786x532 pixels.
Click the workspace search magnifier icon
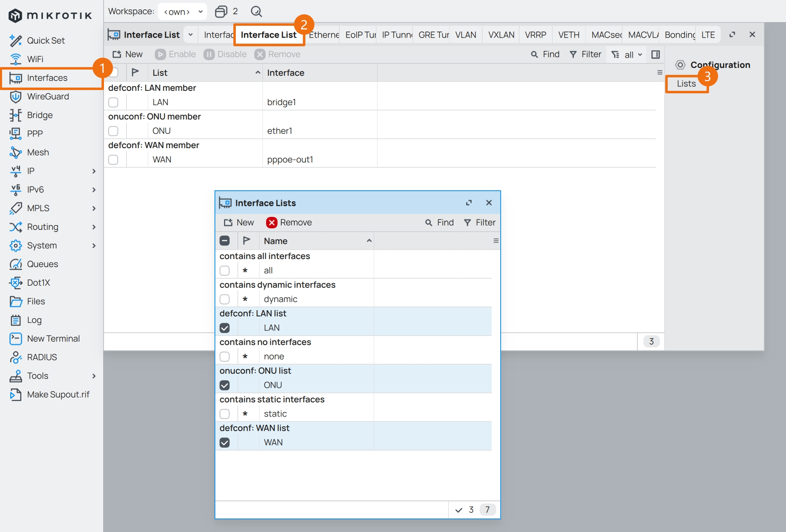256,11
